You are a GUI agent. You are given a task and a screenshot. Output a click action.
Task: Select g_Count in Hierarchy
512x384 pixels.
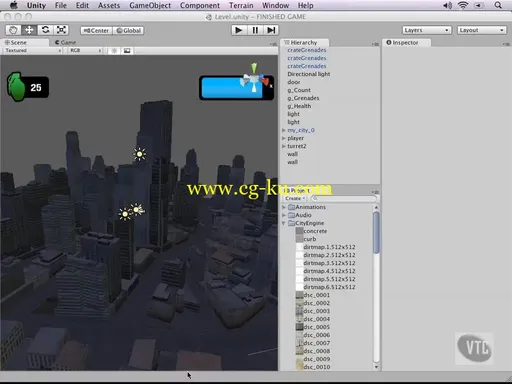point(299,90)
